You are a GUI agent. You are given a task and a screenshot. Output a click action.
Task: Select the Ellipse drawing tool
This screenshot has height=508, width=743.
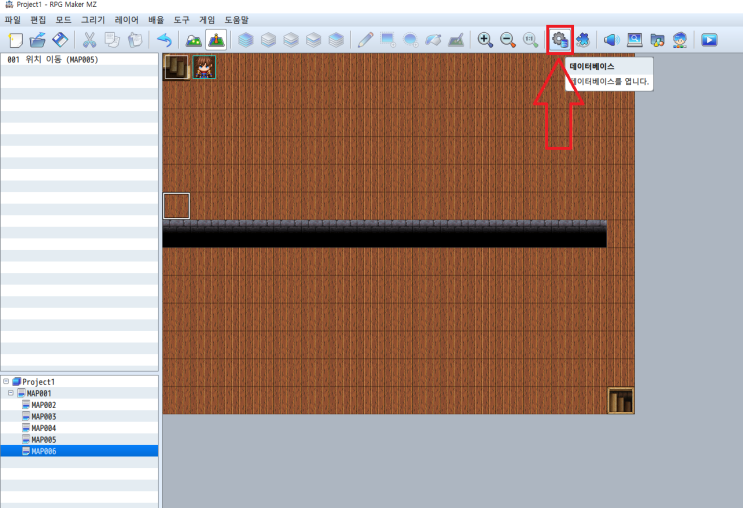[x=410, y=40]
